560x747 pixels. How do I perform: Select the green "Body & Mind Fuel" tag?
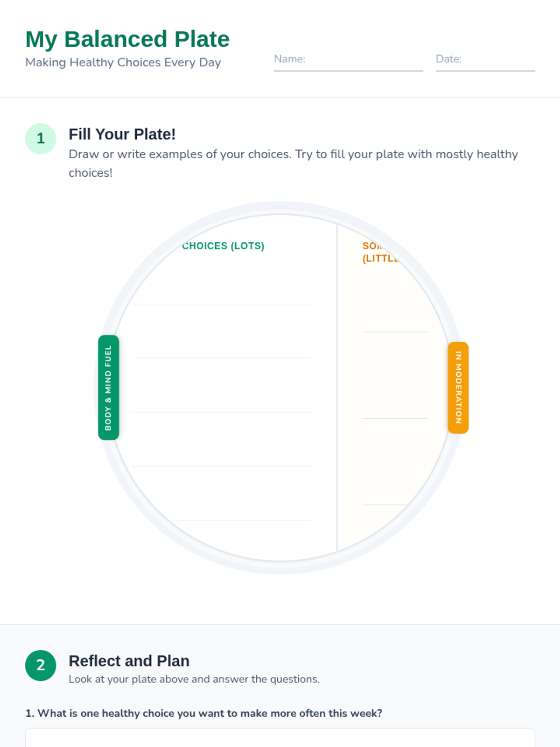[x=108, y=388]
